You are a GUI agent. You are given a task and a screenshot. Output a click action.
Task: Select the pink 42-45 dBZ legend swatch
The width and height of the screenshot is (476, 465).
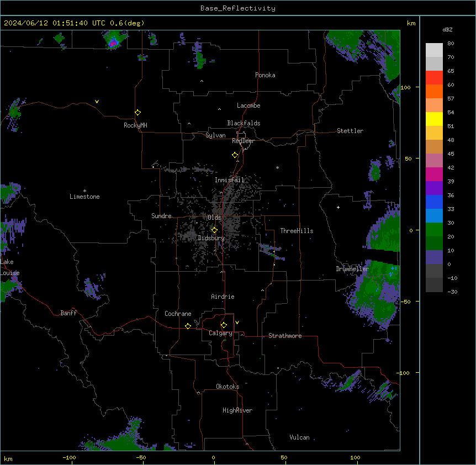[x=434, y=161]
